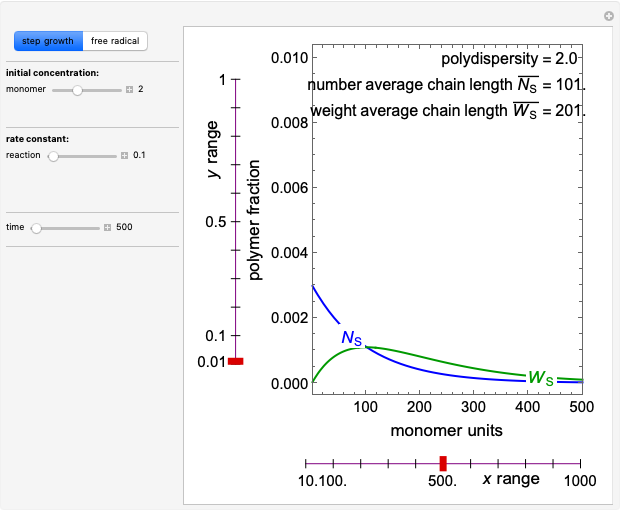Click the circular plus icon in top-right corner
This screenshot has height=512, width=620.
click(x=608, y=16)
